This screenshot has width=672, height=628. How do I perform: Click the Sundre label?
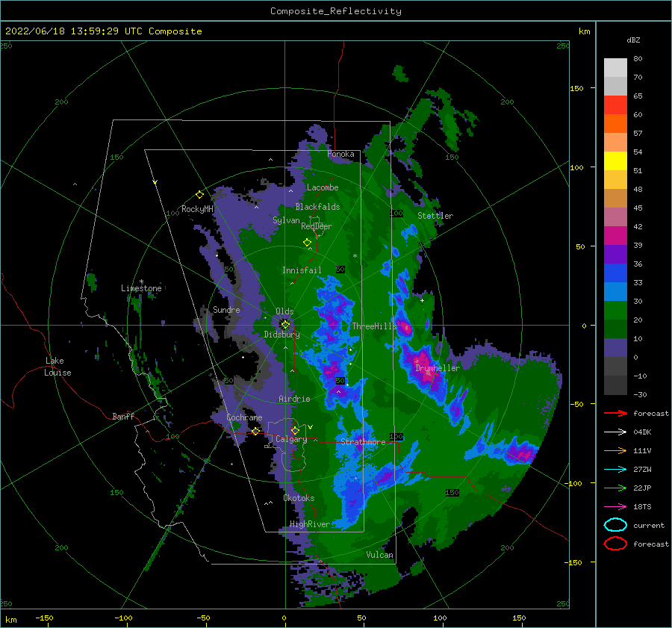click(226, 309)
